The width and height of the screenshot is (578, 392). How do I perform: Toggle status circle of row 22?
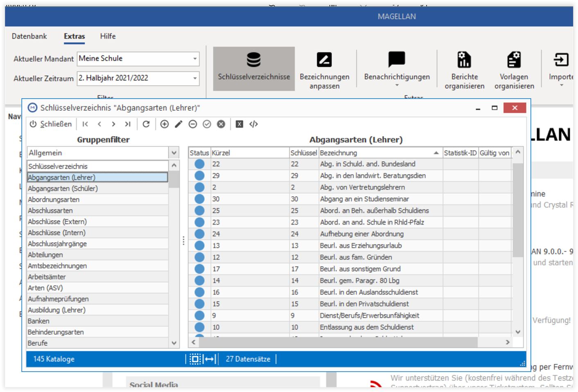tap(199, 164)
